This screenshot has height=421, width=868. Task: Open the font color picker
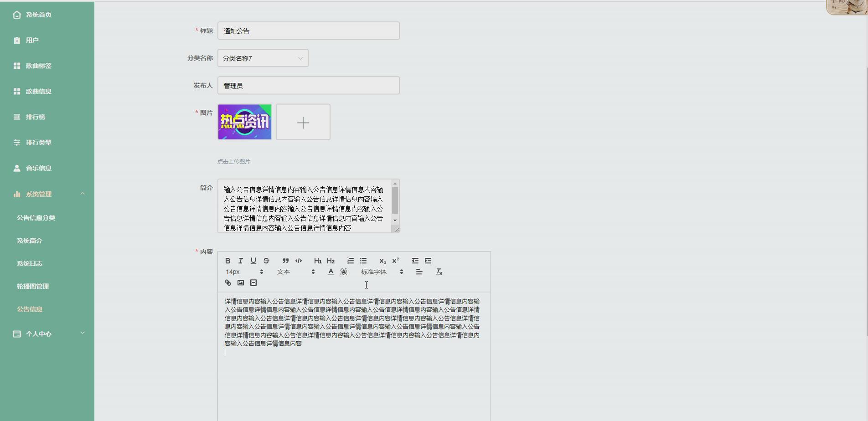click(331, 272)
